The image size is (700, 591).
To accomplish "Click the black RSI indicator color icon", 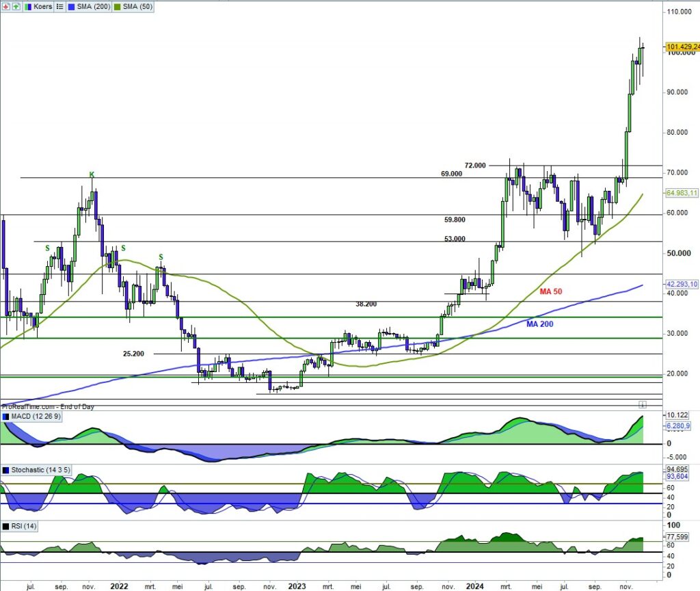I will click(x=6, y=525).
